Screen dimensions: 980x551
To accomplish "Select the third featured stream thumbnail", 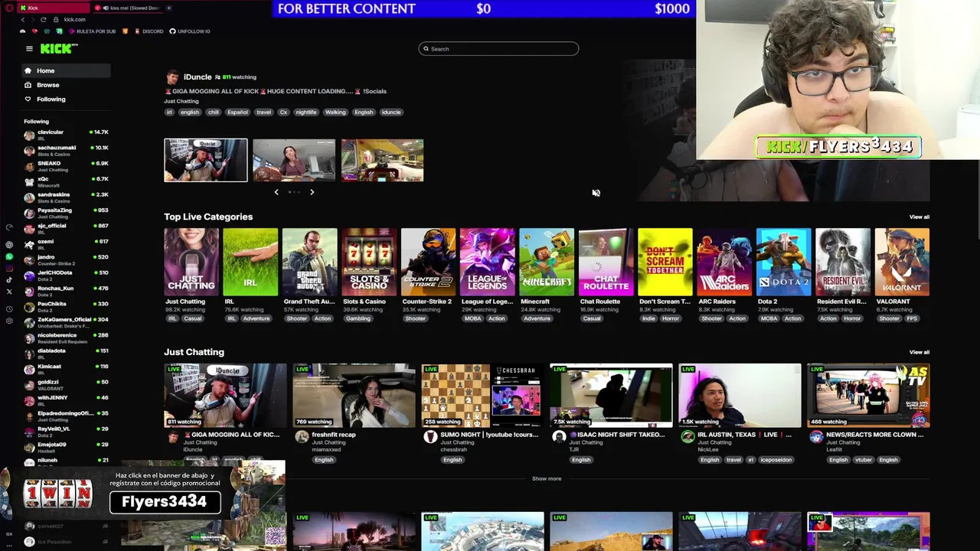I will coord(382,160).
